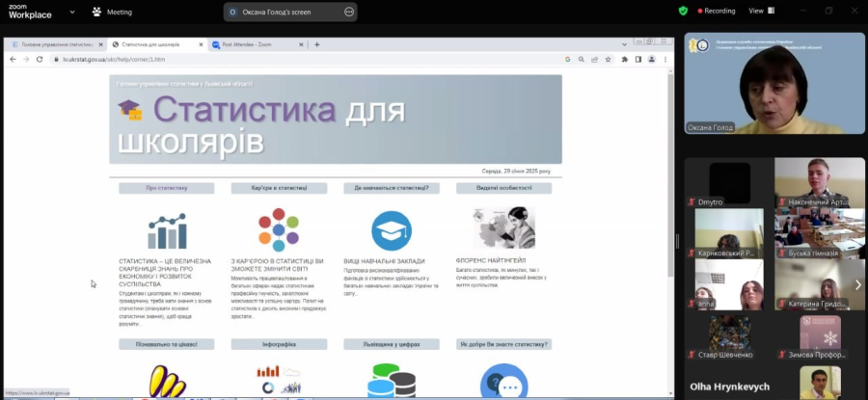Click the Recording indicator
This screenshot has width=868, height=400.
pos(717,11)
